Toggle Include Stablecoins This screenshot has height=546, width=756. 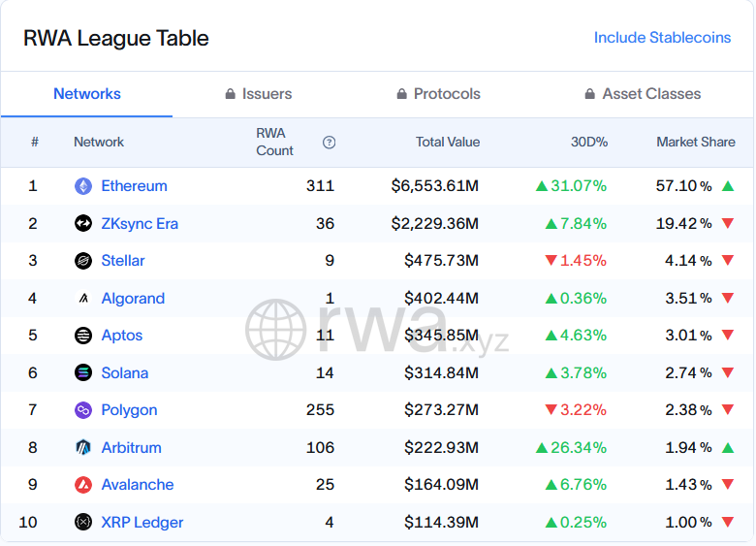[662, 38]
